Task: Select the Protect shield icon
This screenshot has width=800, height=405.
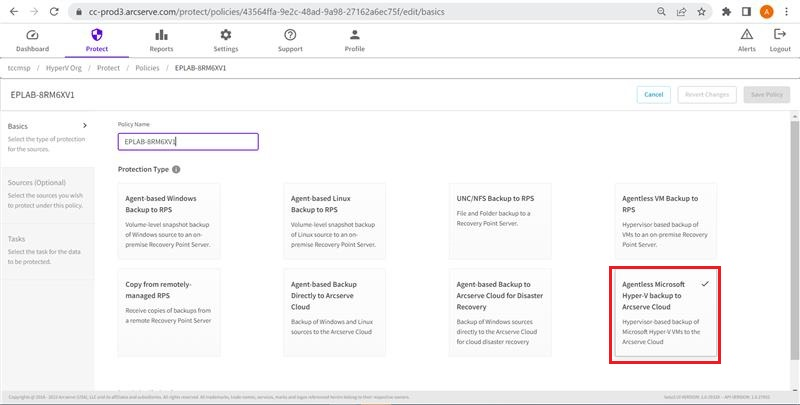Action: pos(96,35)
